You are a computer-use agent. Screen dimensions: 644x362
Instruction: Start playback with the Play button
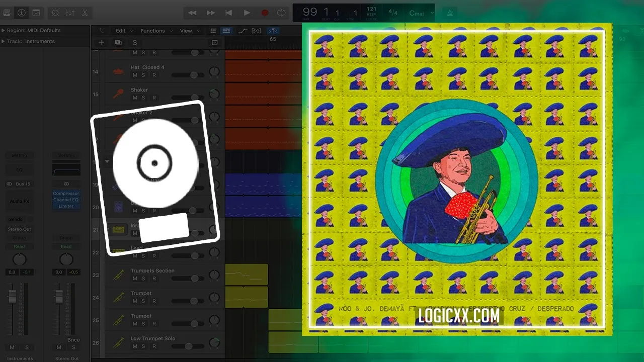(x=247, y=13)
